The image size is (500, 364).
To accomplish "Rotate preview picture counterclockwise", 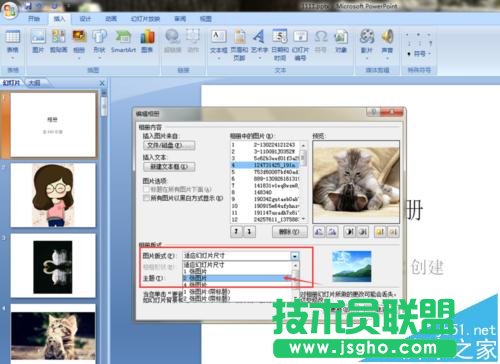I will 319,231.
